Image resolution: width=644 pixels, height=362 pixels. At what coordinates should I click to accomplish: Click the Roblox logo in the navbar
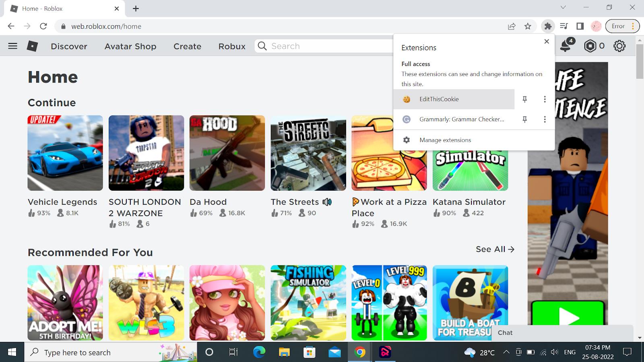[32, 46]
